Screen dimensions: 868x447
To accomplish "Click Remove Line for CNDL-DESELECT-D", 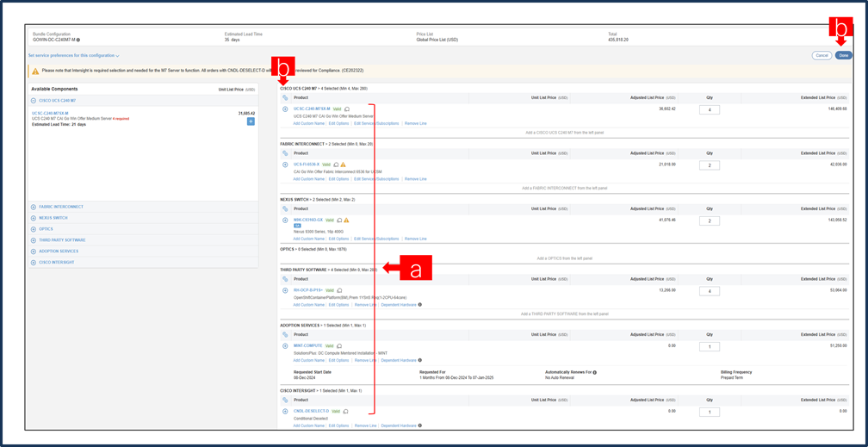I will pyautogui.click(x=365, y=425).
